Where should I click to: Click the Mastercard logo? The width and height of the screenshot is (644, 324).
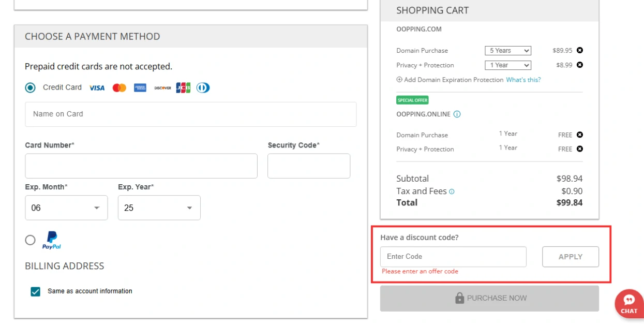pos(119,88)
